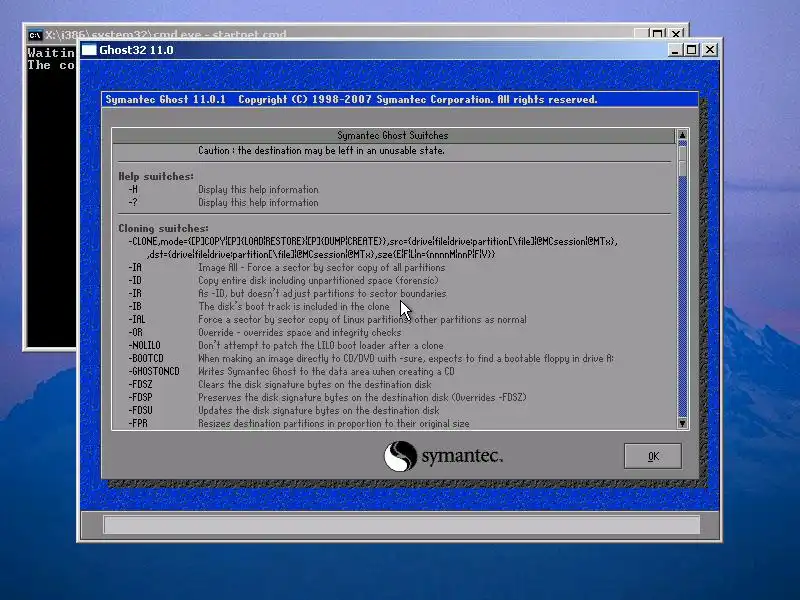Image resolution: width=800 pixels, height=600 pixels.
Task: Click the -NOLILO switch row
Action: click(286, 345)
